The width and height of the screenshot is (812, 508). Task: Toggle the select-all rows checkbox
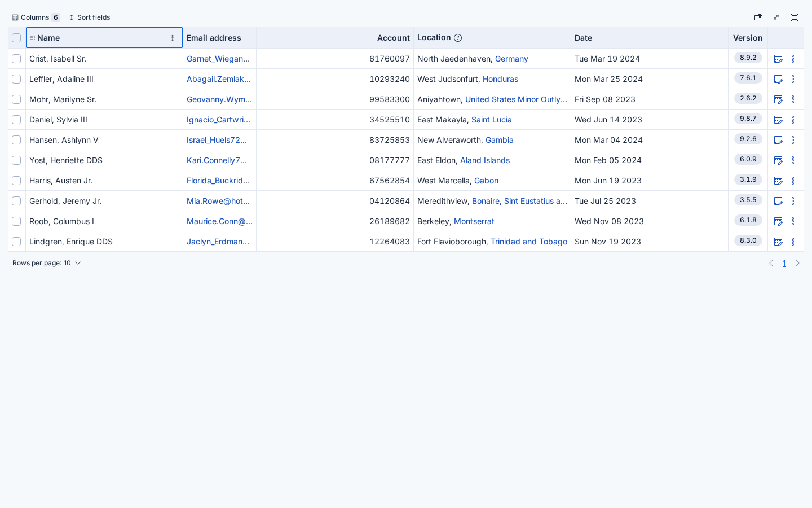tap(16, 38)
